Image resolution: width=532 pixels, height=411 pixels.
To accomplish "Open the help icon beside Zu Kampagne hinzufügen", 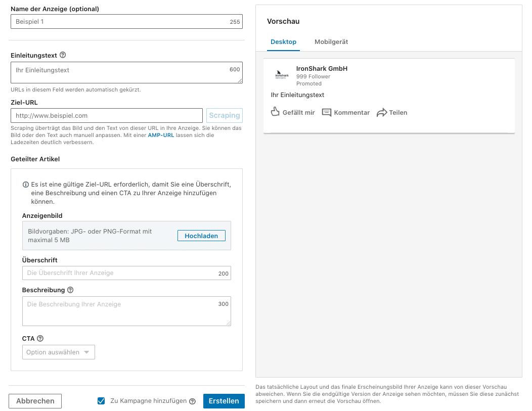I will [x=192, y=400].
